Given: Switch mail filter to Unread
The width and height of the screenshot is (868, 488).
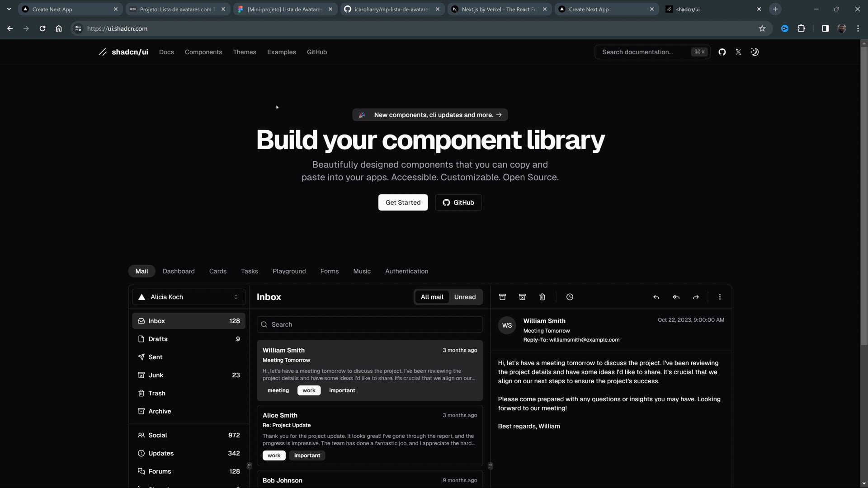Looking at the screenshot, I should pyautogui.click(x=465, y=297).
